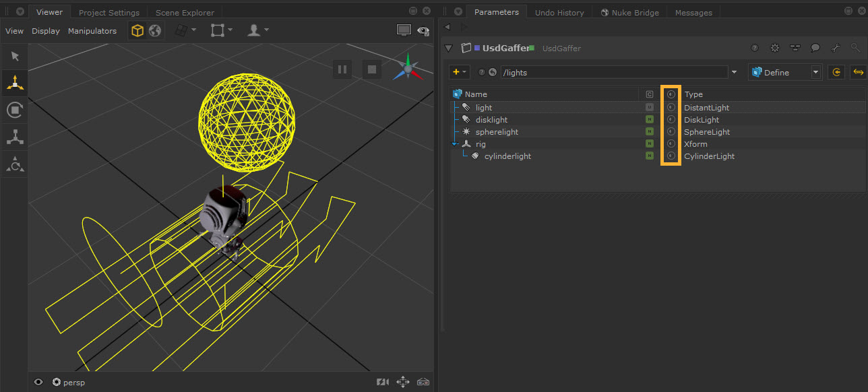Pause the viewer rendering

342,69
